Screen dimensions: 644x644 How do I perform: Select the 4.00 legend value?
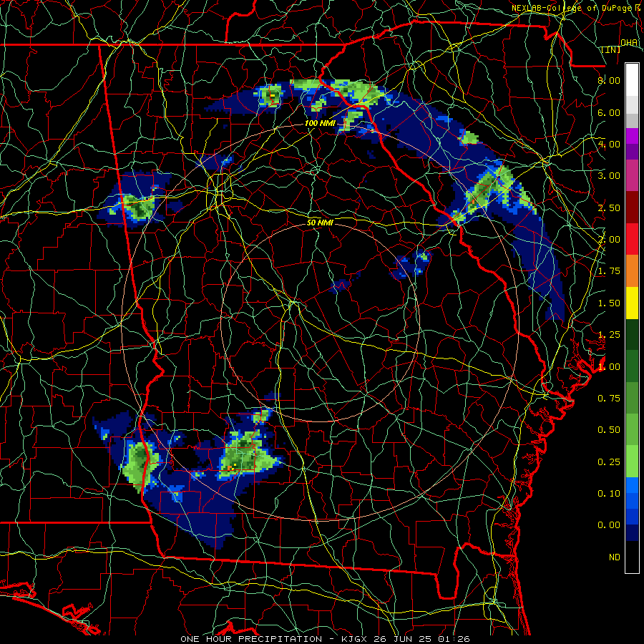coord(609,144)
